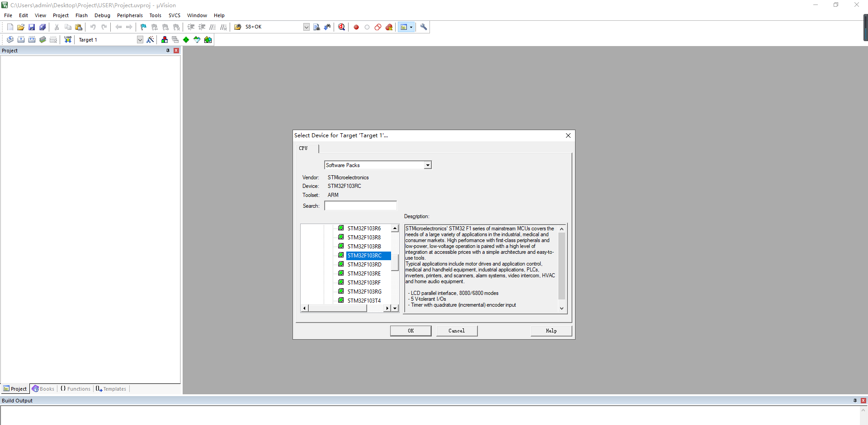Select device STM32F103RF

pos(364,283)
